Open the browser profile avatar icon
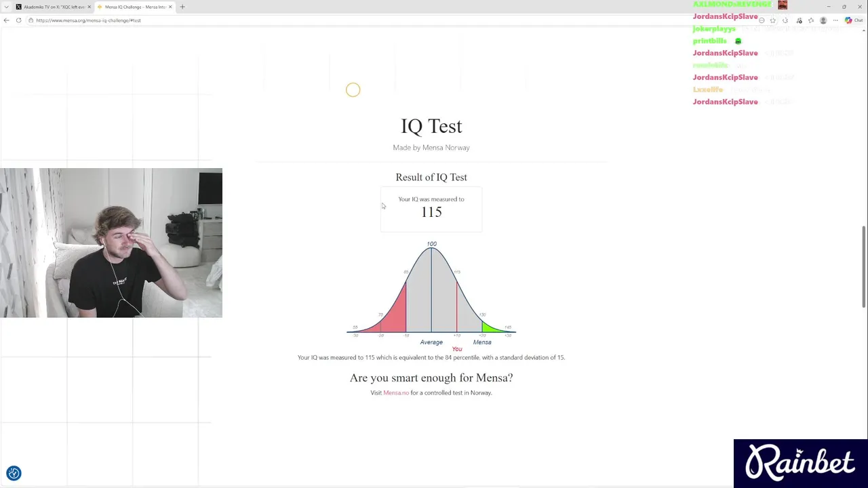Viewport: 868px width, 488px height. coord(823,20)
